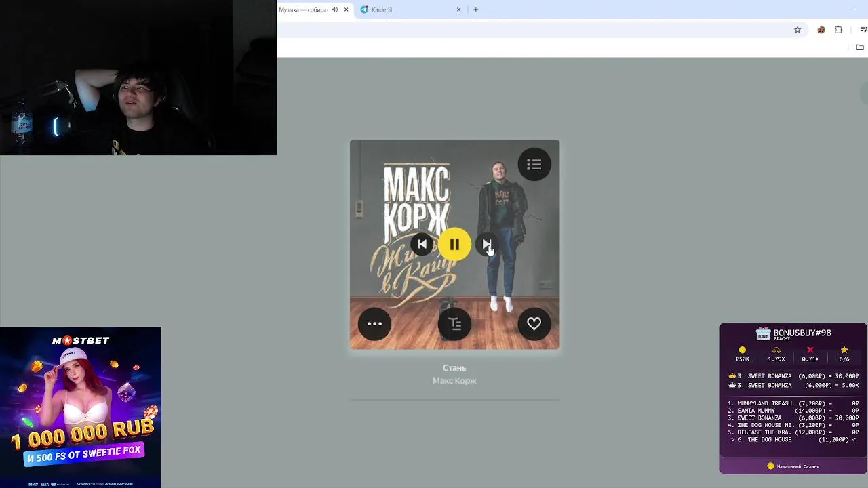Open the media controls toolbar icon

(863, 30)
